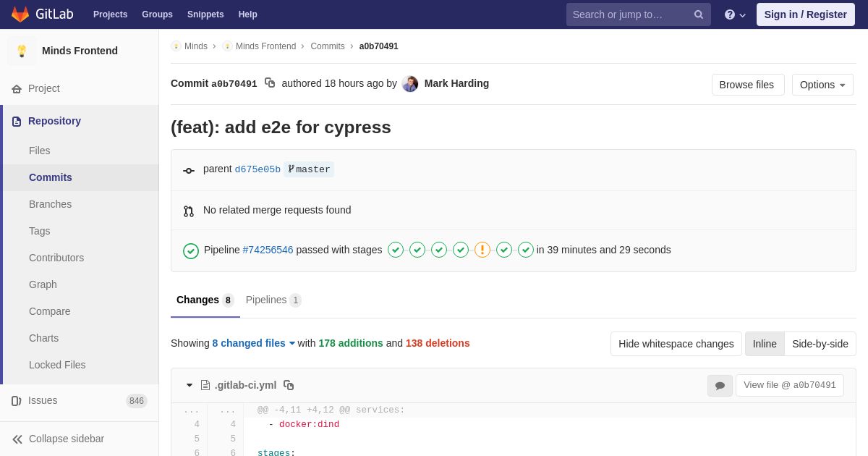
Task: Click the third pipeline stage check icon
Action: 439,250
